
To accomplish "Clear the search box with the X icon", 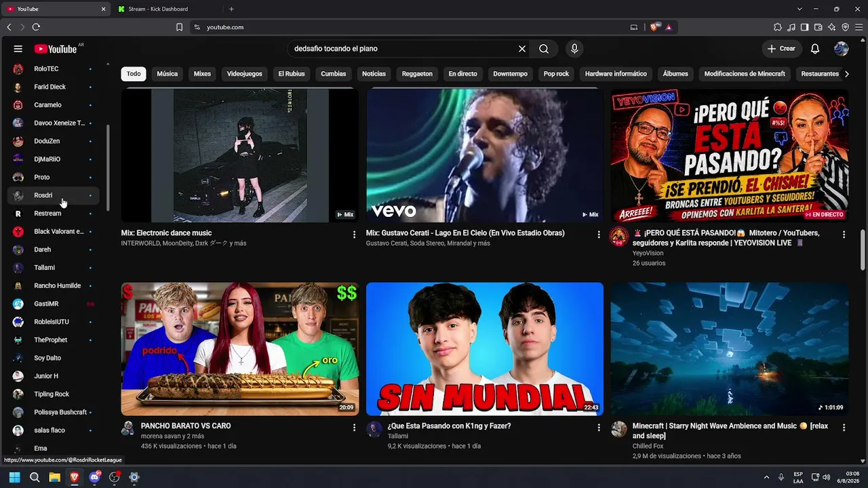I will (x=522, y=49).
